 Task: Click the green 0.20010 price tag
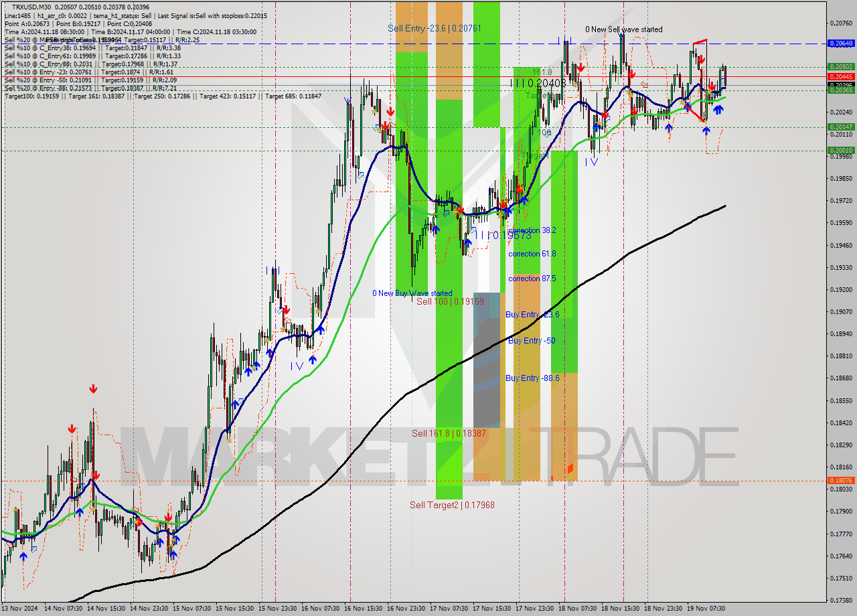[x=841, y=150]
